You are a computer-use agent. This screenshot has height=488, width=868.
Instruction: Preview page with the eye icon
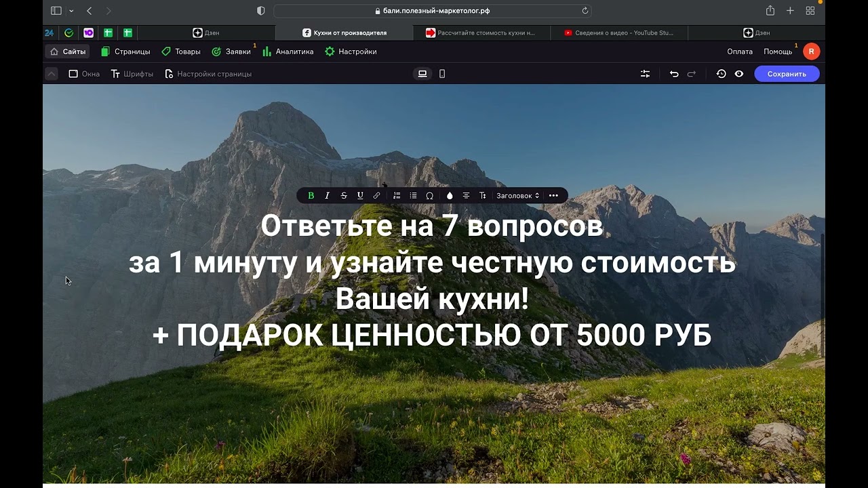click(739, 74)
